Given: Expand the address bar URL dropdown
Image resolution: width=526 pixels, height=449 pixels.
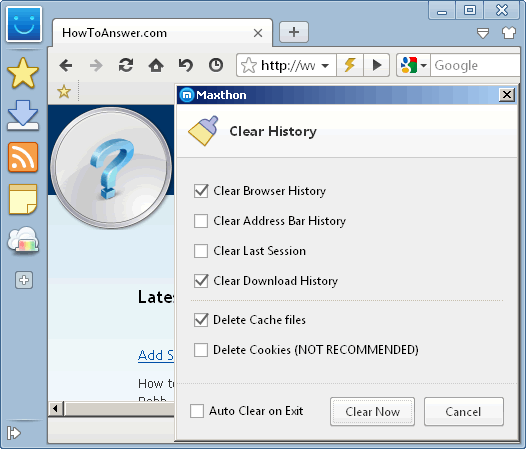Looking at the screenshot, I should (325, 65).
